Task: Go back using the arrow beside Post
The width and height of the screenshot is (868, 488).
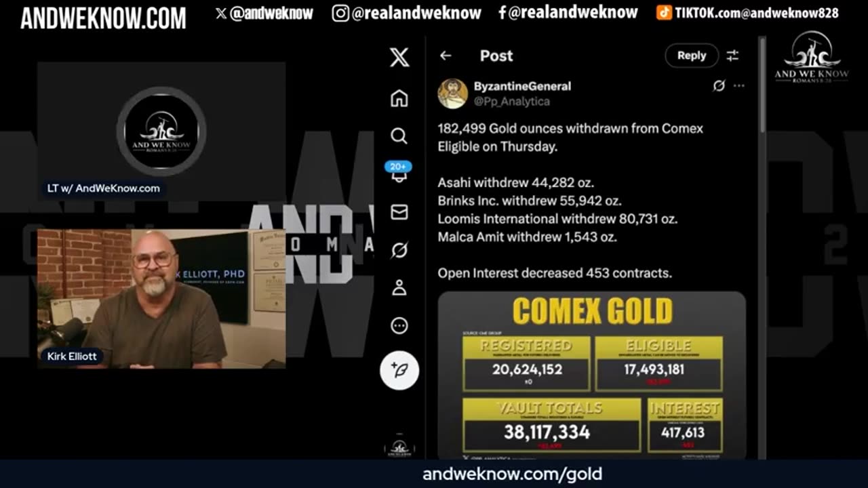Action: [446, 56]
